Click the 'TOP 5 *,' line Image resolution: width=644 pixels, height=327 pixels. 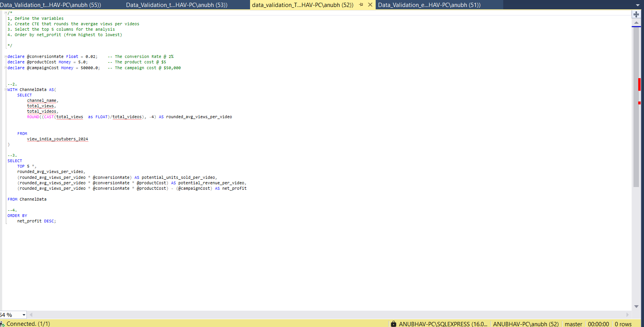27,166
